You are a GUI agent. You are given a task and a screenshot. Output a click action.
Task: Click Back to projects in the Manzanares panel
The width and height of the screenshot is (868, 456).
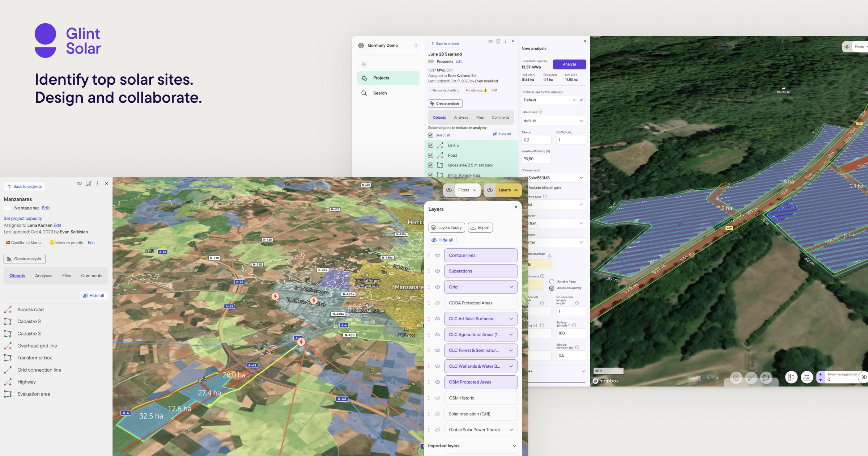tap(25, 186)
